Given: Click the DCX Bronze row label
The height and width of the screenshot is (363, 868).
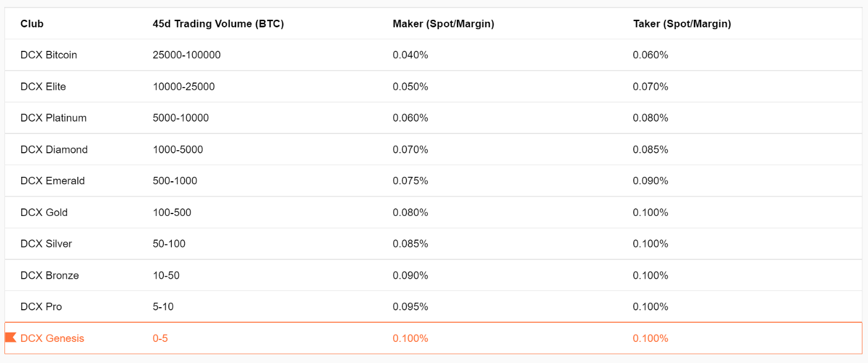Looking at the screenshot, I should point(50,276).
